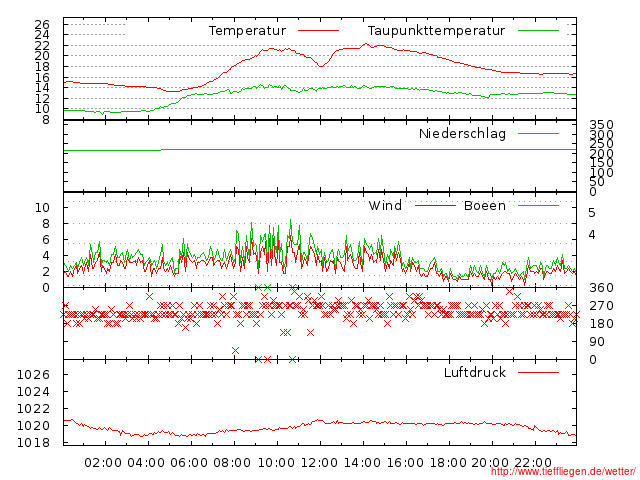Click the 04:00 time axis label
640x480 pixels.
point(146,463)
